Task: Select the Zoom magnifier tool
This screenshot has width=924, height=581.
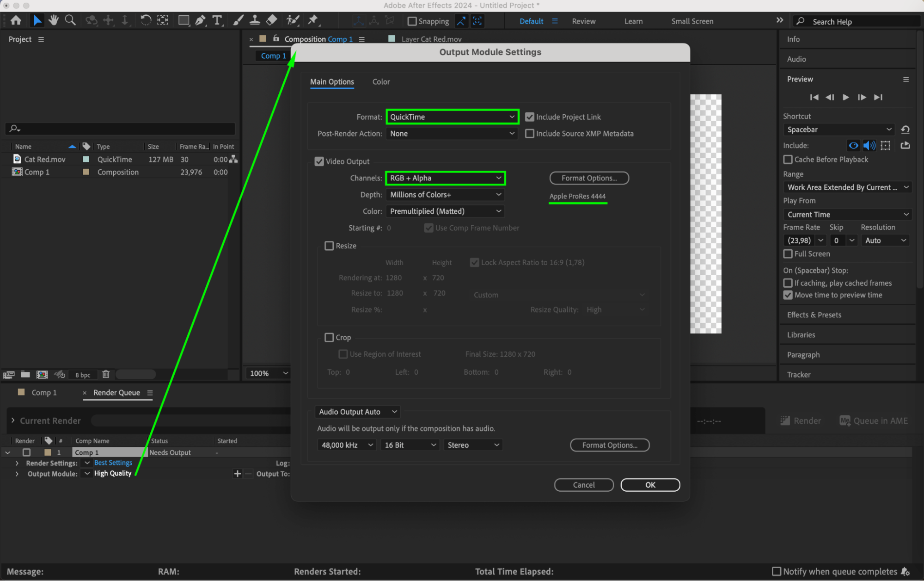Action: tap(70, 20)
